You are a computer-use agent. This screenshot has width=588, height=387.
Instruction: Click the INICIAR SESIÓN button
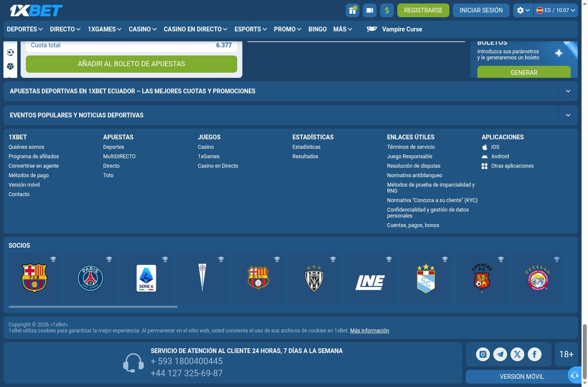click(x=481, y=10)
